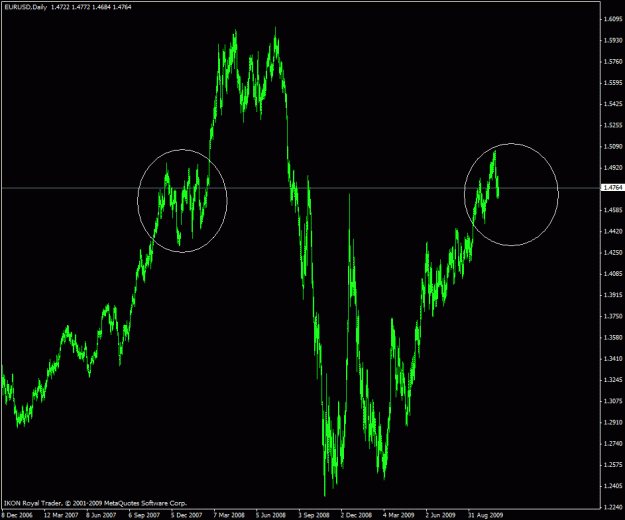The image size is (625, 520).
Task: Click the 3 Sep 2008 date label
Action: point(314,515)
